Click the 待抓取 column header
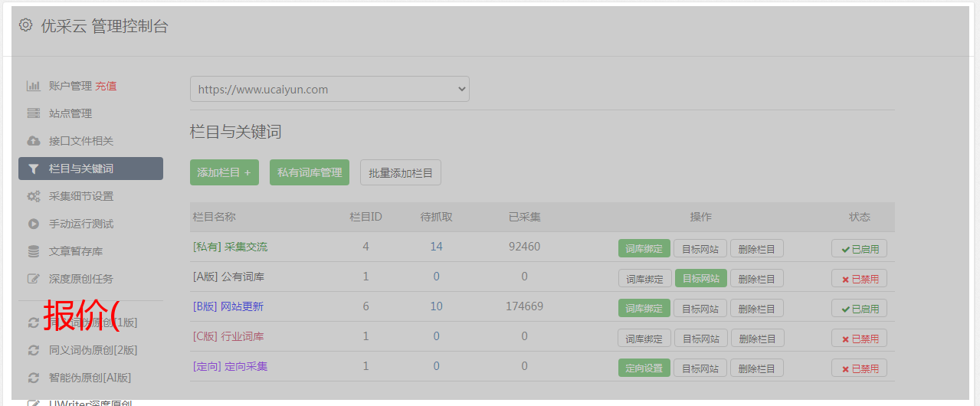The height and width of the screenshot is (406, 980). click(x=437, y=217)
